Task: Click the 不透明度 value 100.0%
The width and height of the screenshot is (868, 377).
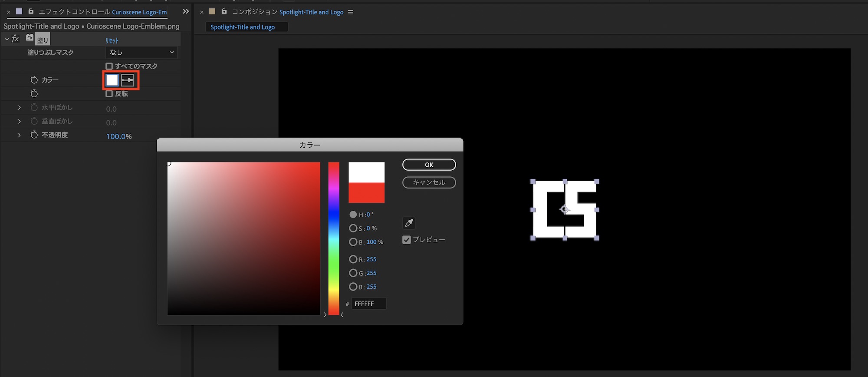Action: pyautogui.click(x=119, y=136)
